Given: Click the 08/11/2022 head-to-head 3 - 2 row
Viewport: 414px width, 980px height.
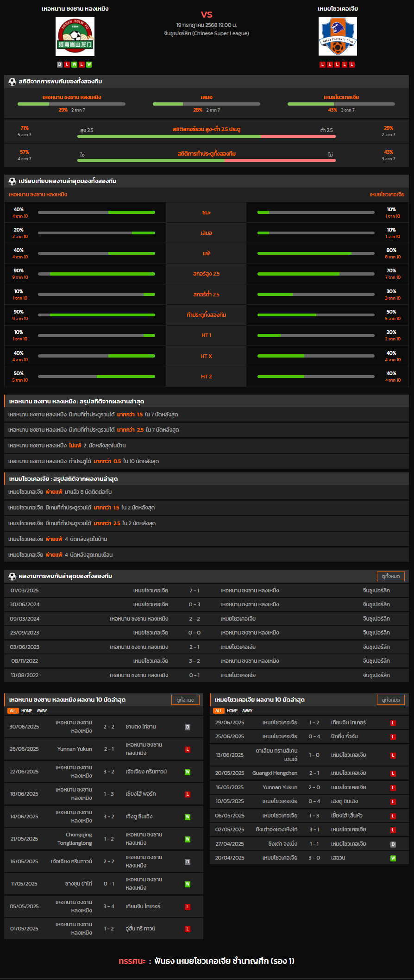Looking at the screenshot, I should (207, 661).
